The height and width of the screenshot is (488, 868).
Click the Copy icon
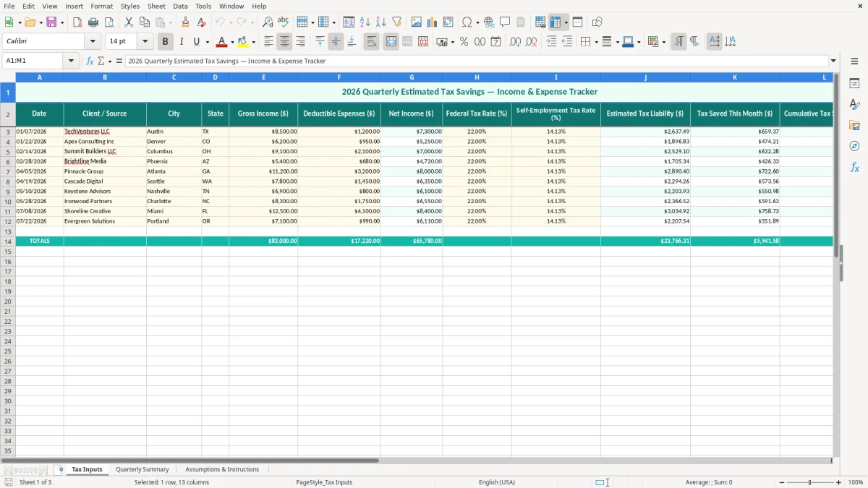point(145,22)
